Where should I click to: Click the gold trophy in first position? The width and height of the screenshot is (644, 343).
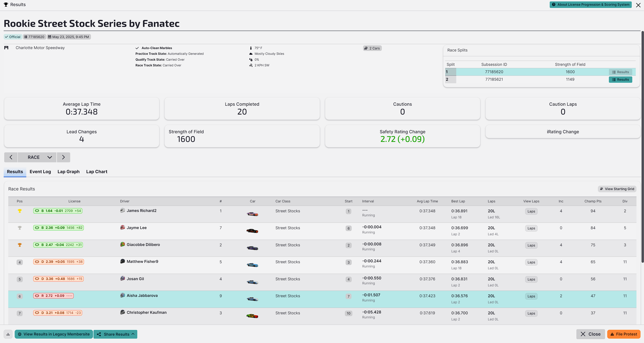pos(19,211)
